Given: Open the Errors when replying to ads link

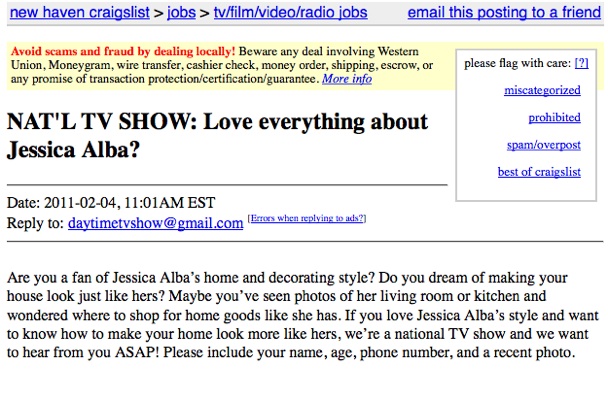Looking at the screenshot, I should click(x=307, y=218).
